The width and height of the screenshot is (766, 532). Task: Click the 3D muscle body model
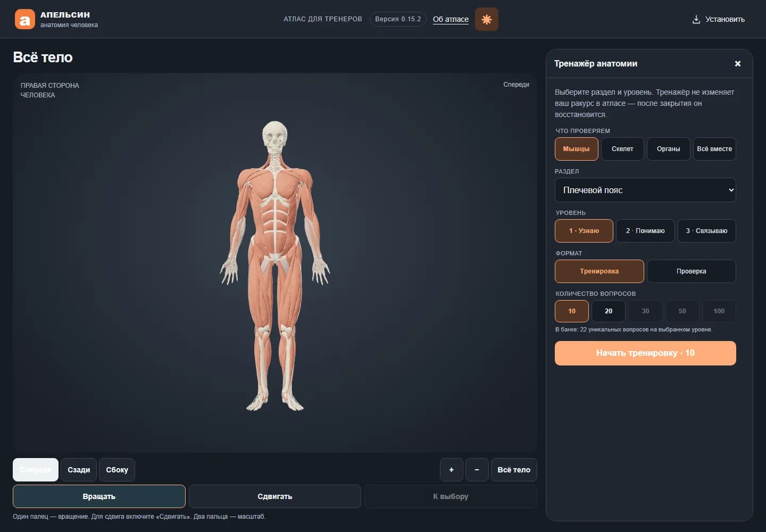click(x=275, y=266)
